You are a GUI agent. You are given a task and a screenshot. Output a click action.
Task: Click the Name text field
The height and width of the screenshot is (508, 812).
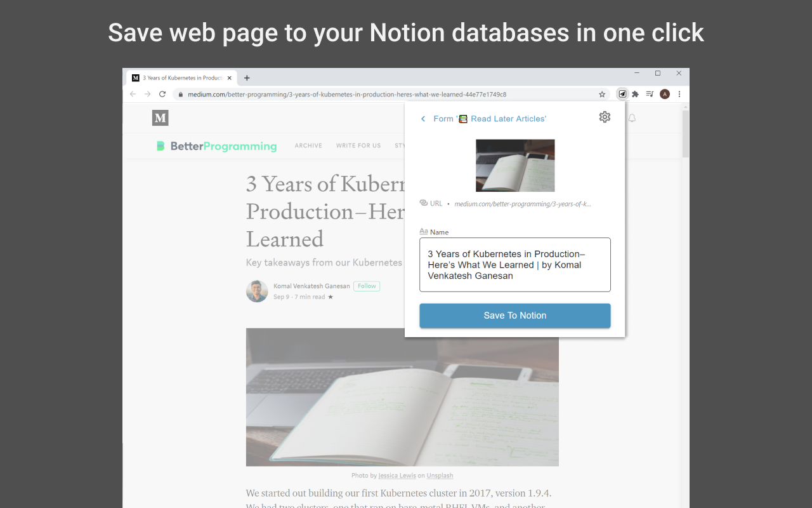515,265
